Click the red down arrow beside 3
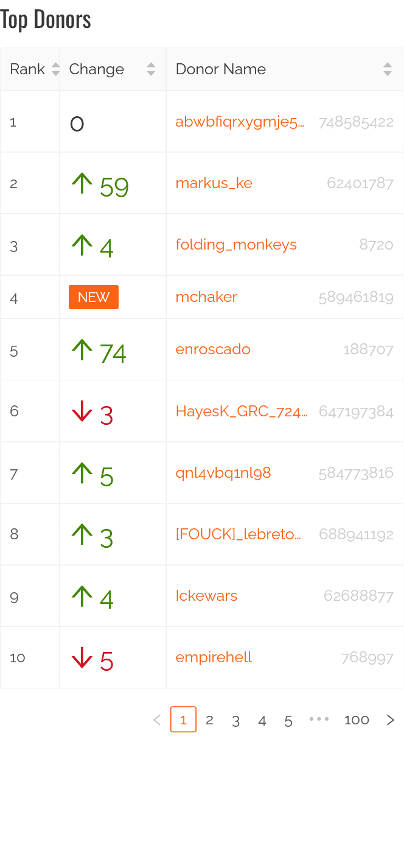404x868 pixels. (x=82, y=412)
